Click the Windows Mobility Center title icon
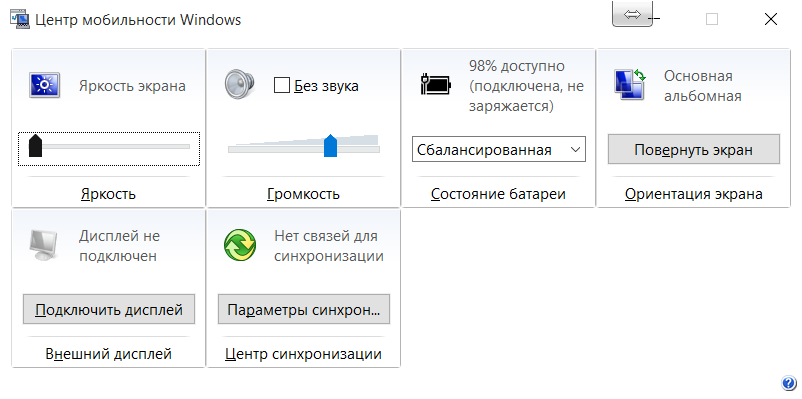The width and height of the screenshot is (802, 399). (20, 20)
